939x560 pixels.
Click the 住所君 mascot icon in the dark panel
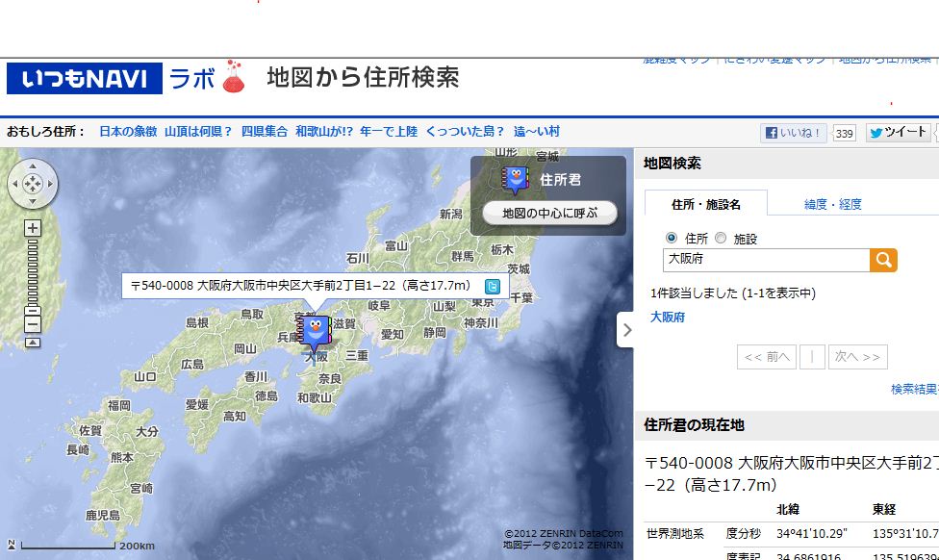[515, 180]
